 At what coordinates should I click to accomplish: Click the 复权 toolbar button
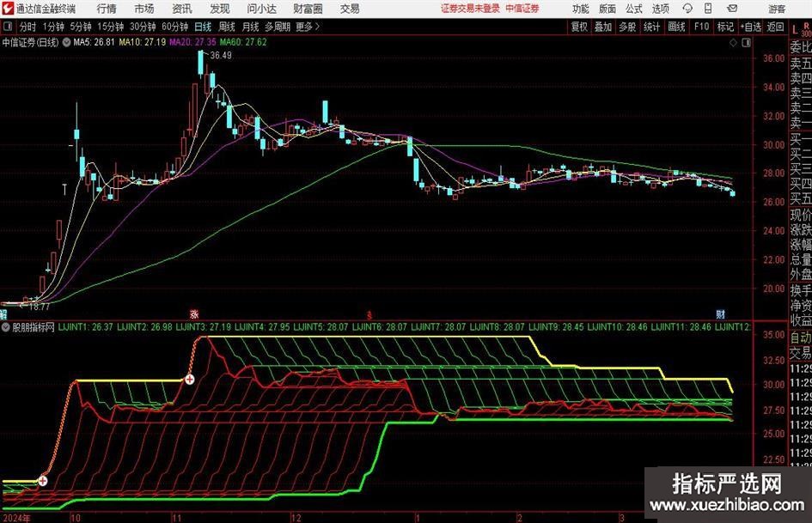579,27
